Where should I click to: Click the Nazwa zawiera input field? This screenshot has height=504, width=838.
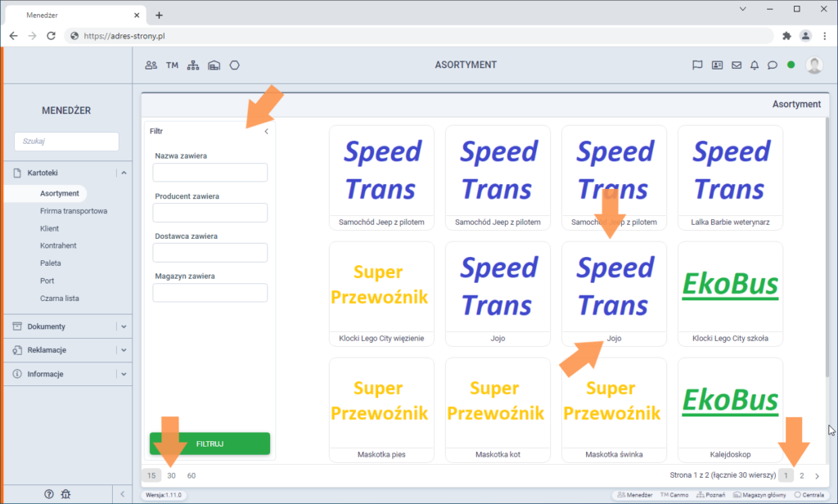pyautogui.click(x=210, y=173)
